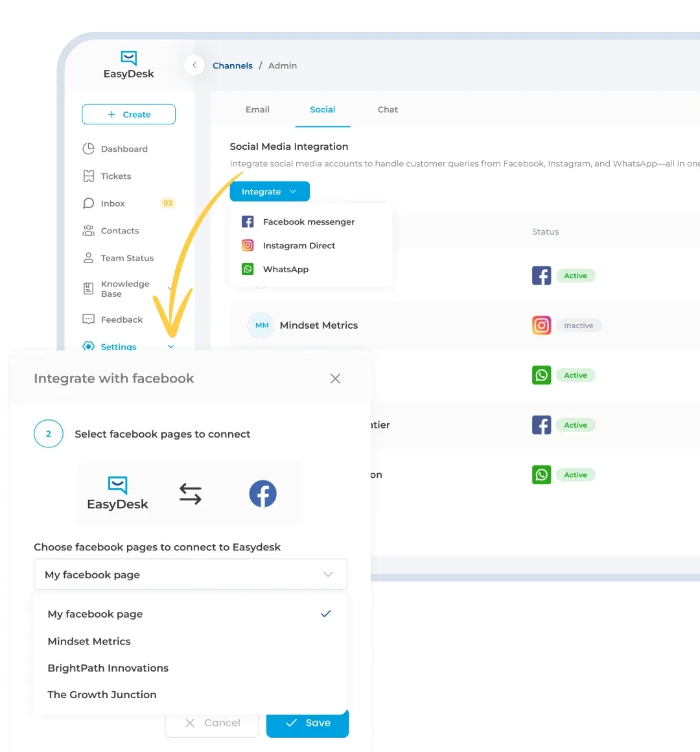Open Inbox chat bubble icon
This screenshot has width=700, height=752.
tap(89, 204)
